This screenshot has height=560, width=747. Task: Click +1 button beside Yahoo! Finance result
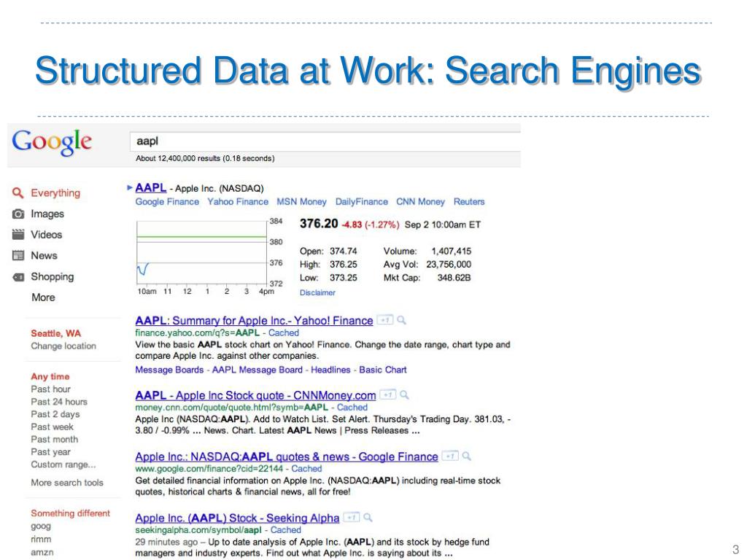click(x=385, y=320)
